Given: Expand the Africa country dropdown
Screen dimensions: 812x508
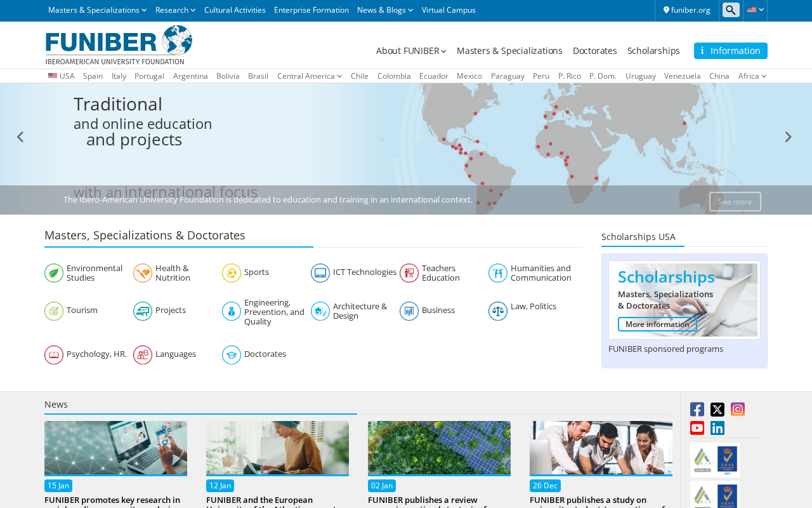Looking at the screenshot, I should tap(752, 76).
